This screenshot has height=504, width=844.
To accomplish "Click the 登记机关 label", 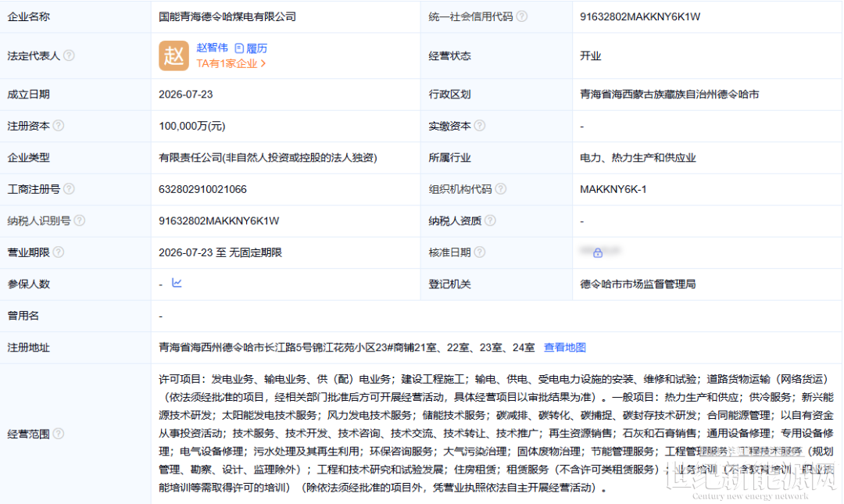I will 449,284.
